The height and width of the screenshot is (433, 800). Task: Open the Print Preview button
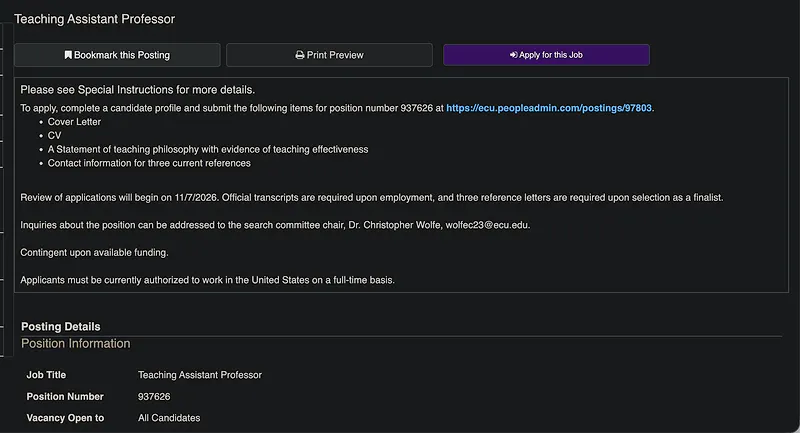coord(329,55)
